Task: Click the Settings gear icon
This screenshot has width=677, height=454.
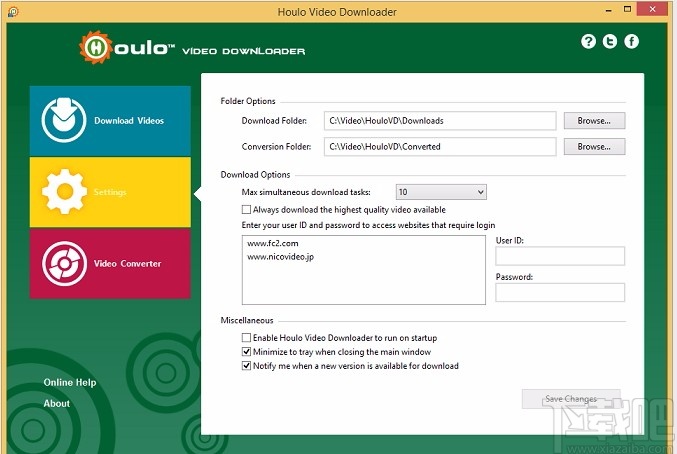Action: tap(64, 192)
